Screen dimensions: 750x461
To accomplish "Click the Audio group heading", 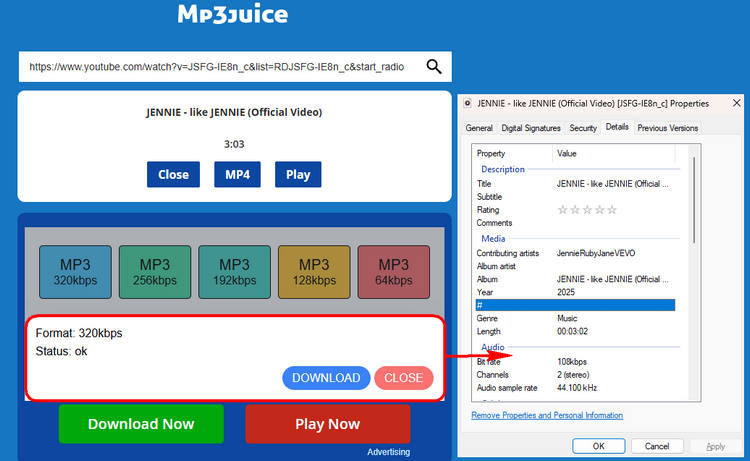I will 493,347.
